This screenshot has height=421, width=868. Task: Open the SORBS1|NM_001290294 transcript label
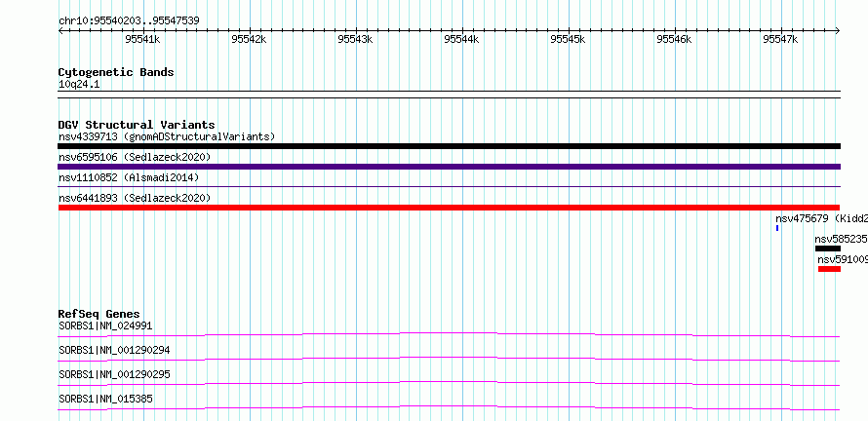114,350
